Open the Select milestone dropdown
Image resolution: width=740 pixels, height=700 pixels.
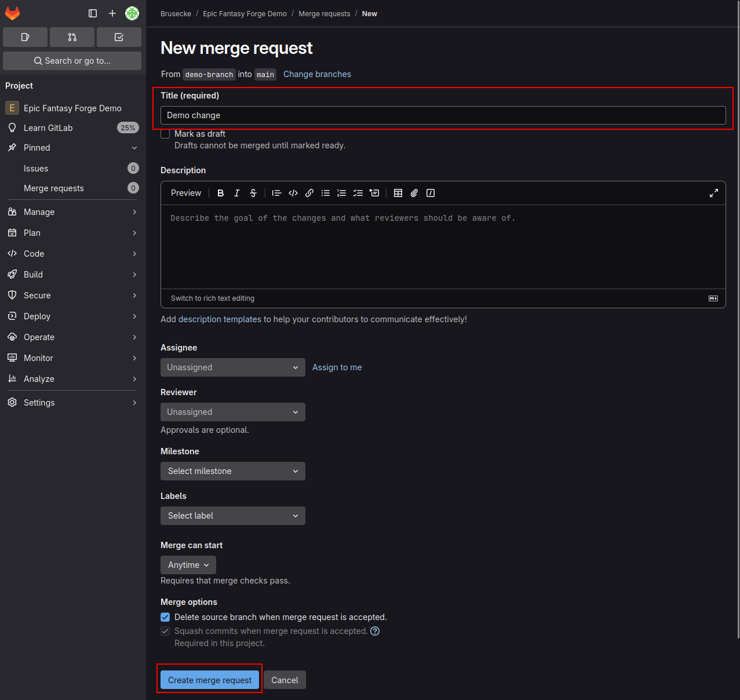[x=233, y=471]
